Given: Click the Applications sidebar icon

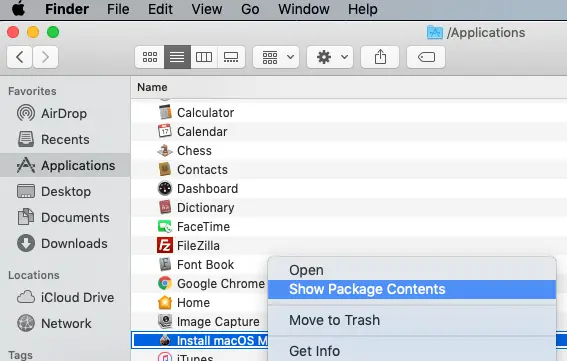Looking at the screenshot, I should pos(26,165).
